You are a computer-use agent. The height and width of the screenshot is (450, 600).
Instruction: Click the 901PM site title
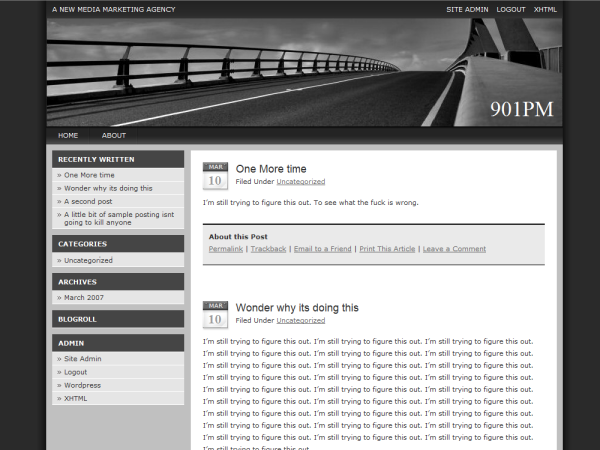[x=521, y=109]
